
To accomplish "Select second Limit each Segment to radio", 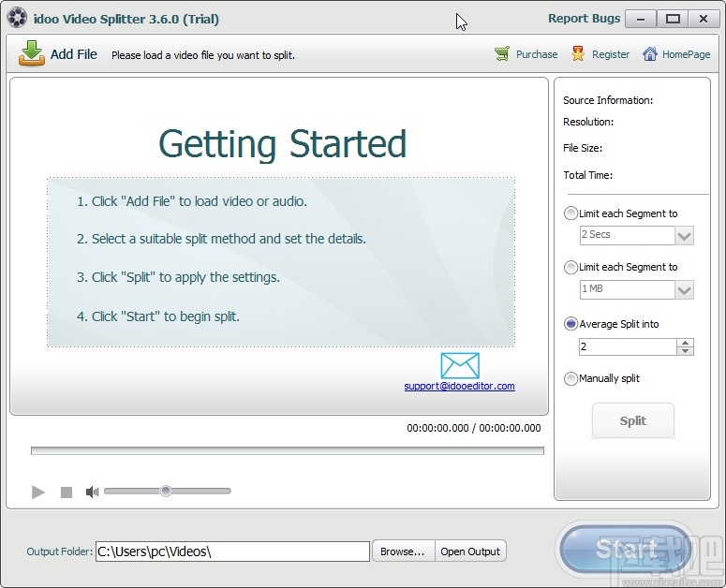I will (x=570, y=267).
